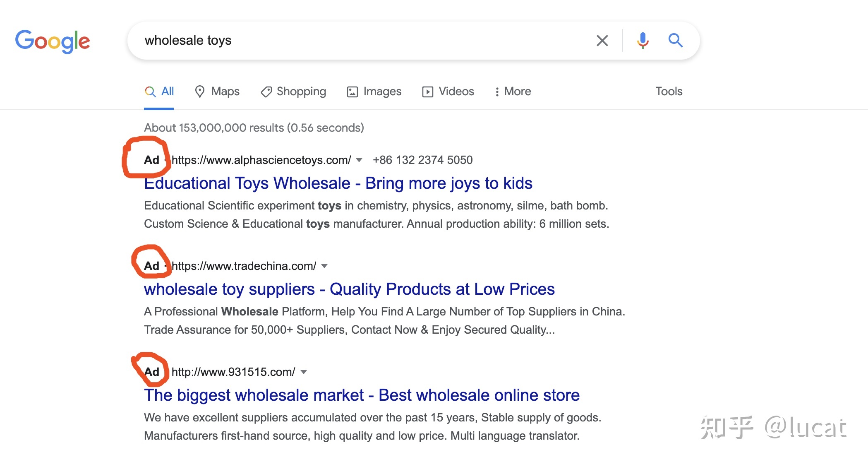
Task: Click the About 153,000,000 results text
Action: pyautogui.click(x=254, y=128)
